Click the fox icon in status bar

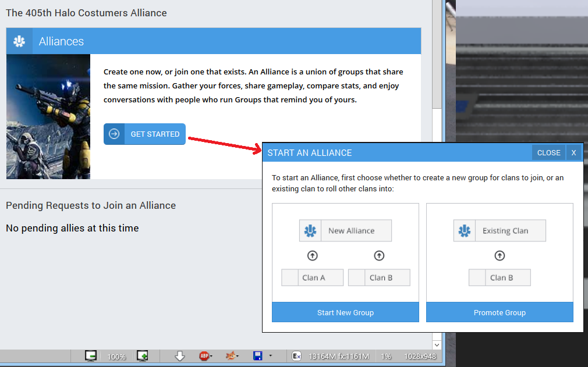231,356
